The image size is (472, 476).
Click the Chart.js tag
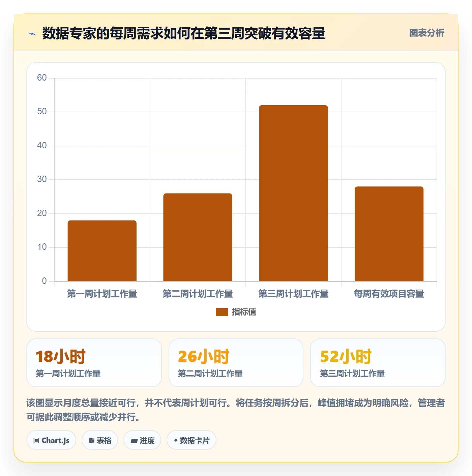[x=51, y=440]
